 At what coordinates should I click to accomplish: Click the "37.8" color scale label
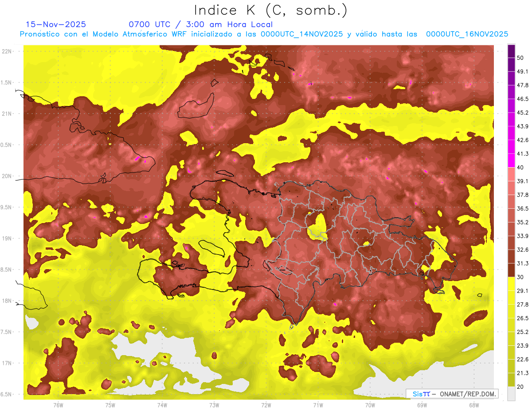pos(523,195)
